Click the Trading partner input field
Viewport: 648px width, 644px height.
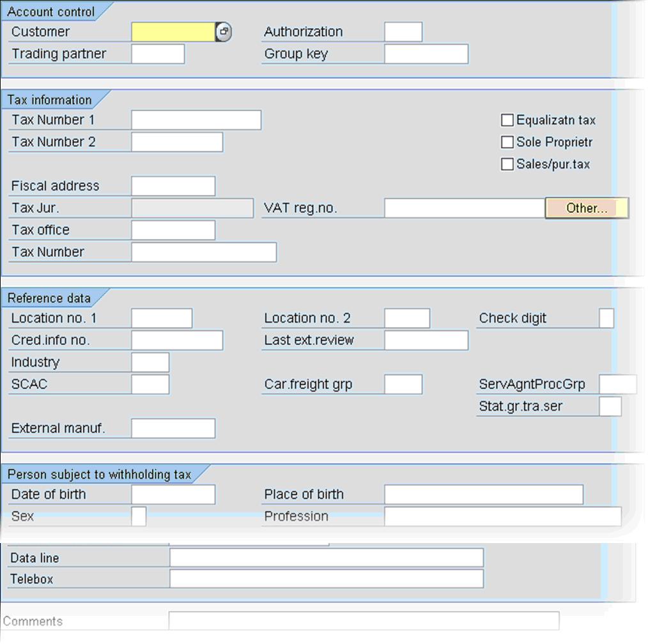(157, 54)
